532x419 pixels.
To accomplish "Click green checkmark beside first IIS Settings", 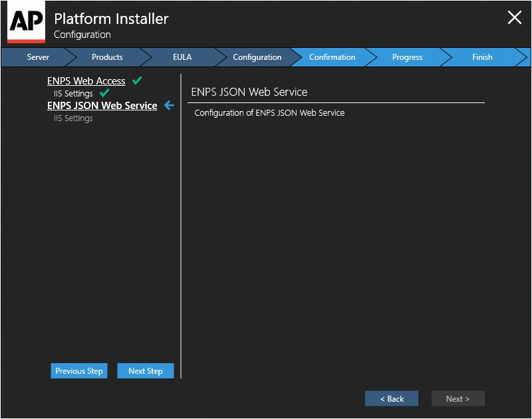I will point(104,93).
